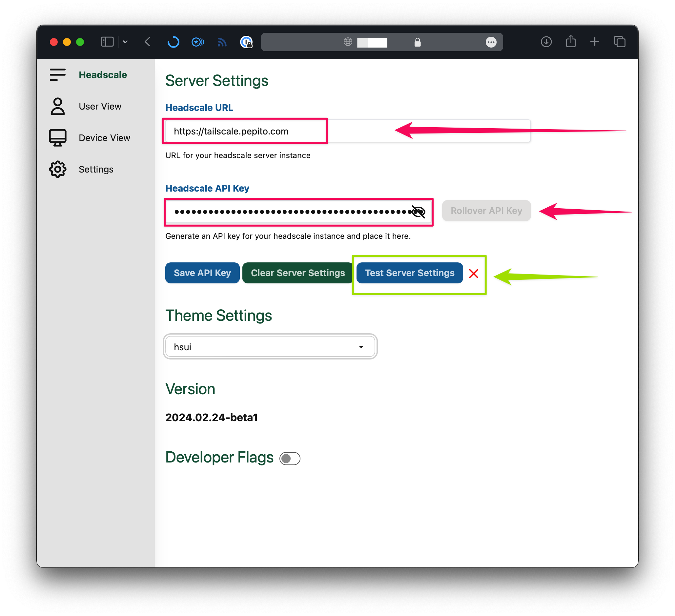
Task: Open the Safari downloads button
Action: [546, 42]
